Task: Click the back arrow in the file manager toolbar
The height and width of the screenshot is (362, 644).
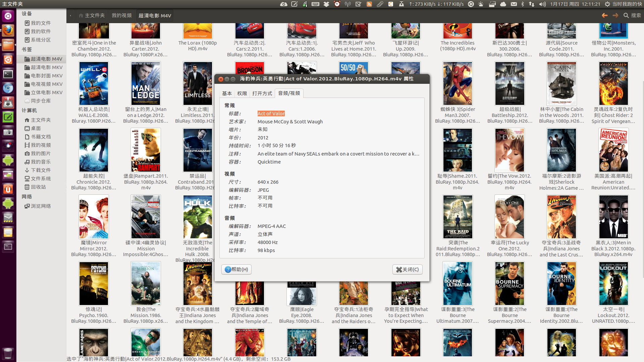Action: point(604,15)
